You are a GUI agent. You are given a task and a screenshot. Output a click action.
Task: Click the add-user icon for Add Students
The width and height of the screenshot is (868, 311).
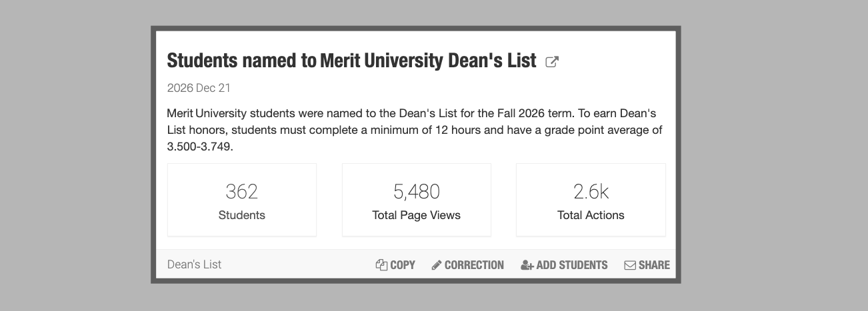(x=527, y=265)
